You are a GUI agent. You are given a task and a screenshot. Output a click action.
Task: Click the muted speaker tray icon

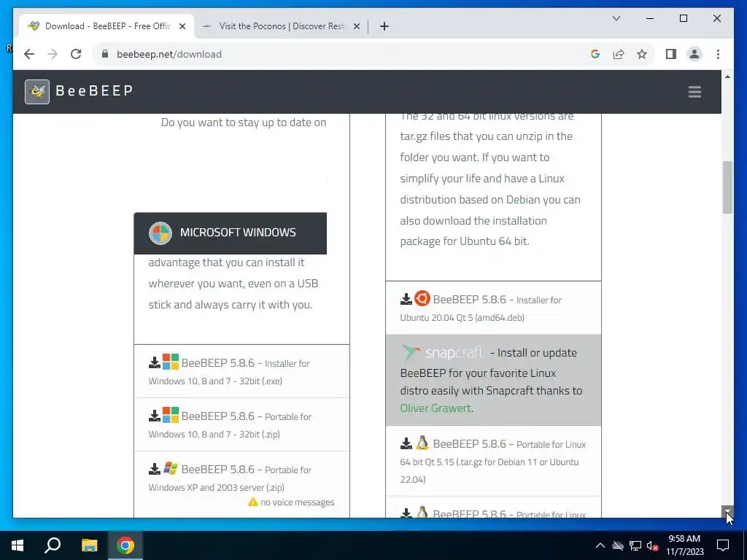tap(652, 545)
